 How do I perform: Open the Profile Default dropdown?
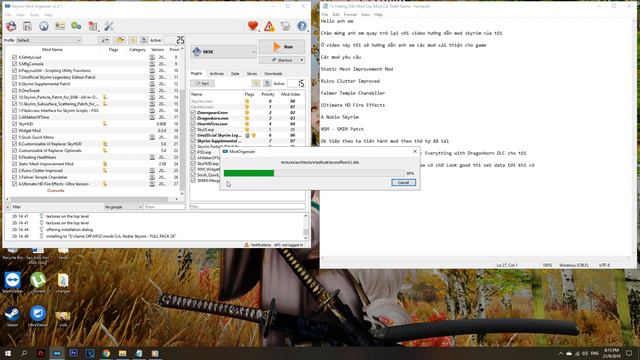pyautogui.click(x=49, y=40)
